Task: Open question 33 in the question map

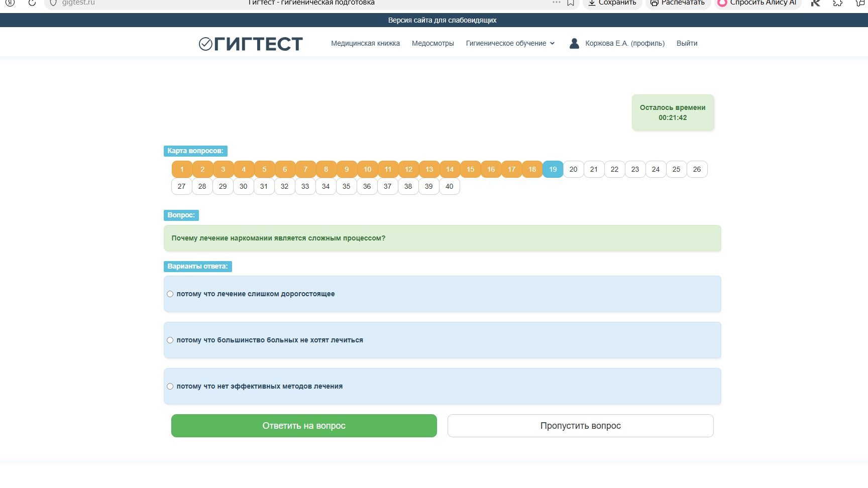Action: [x=305, y=186]
